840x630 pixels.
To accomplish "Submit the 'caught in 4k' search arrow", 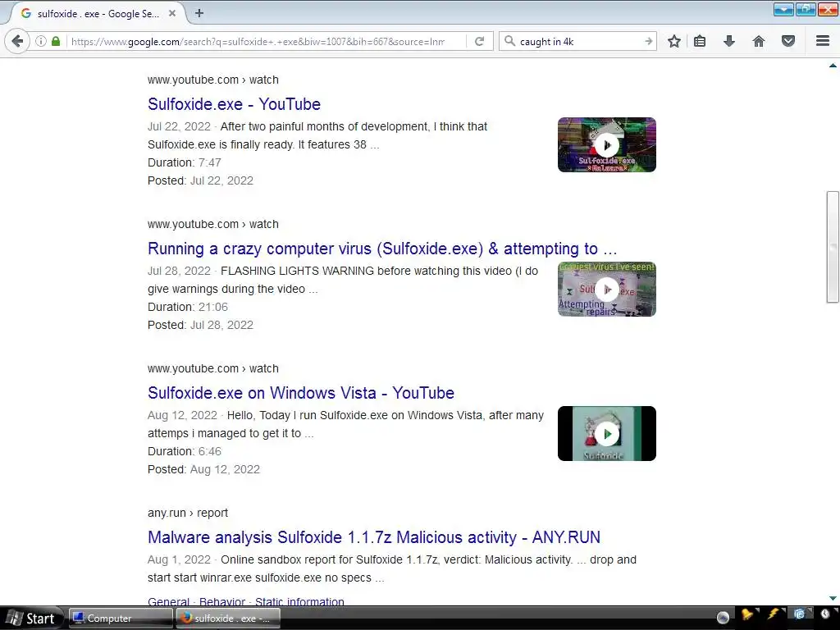I will [648, 41].
